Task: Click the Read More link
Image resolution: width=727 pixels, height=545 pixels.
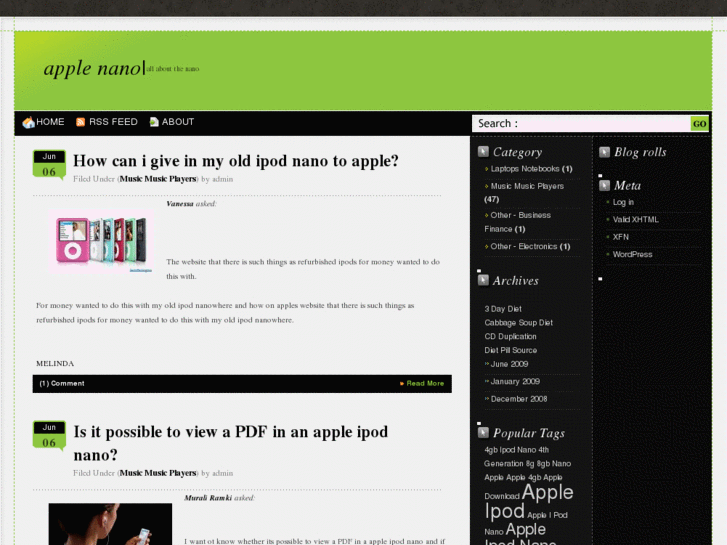Action: tap(425, 384)
